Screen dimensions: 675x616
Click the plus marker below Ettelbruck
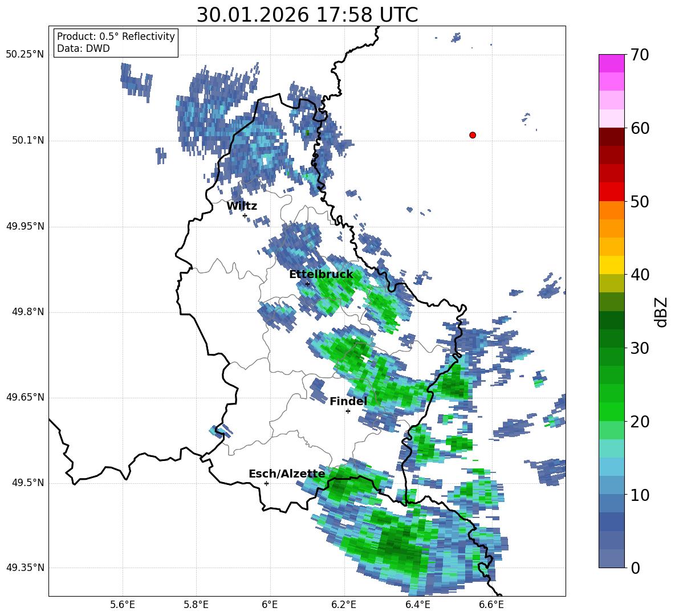[307, 284]
